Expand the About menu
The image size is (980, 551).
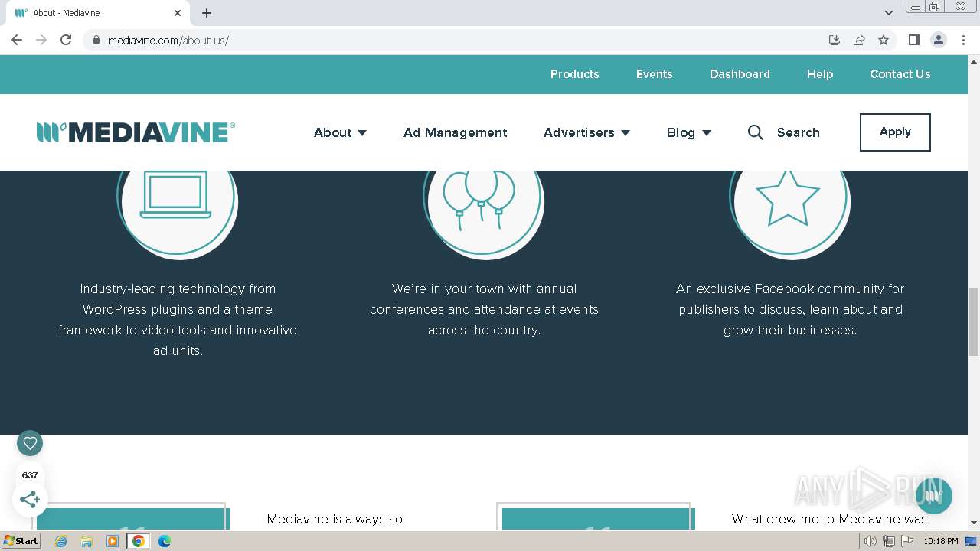click(340, 132)
